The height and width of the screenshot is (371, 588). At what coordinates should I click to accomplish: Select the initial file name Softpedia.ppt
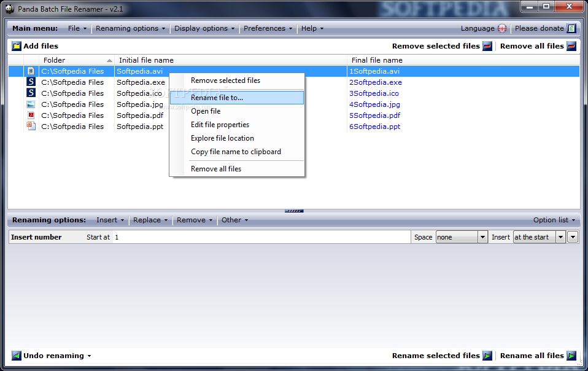coord(140,127)
